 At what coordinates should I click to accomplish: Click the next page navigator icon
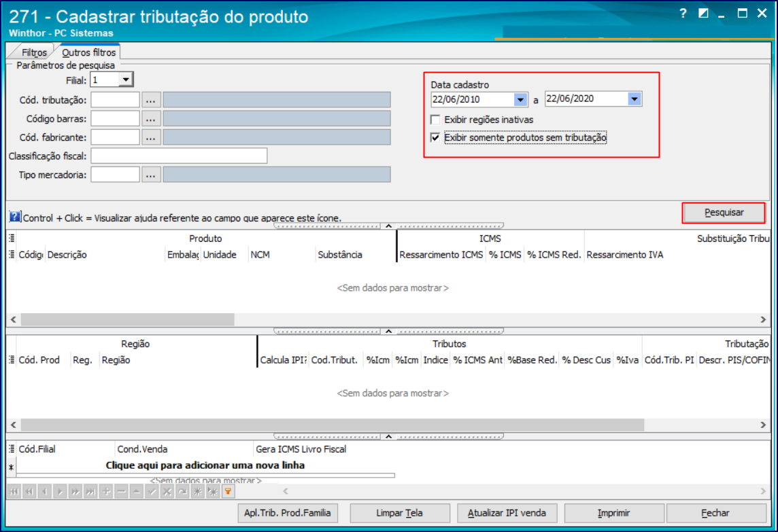[75, 492]
